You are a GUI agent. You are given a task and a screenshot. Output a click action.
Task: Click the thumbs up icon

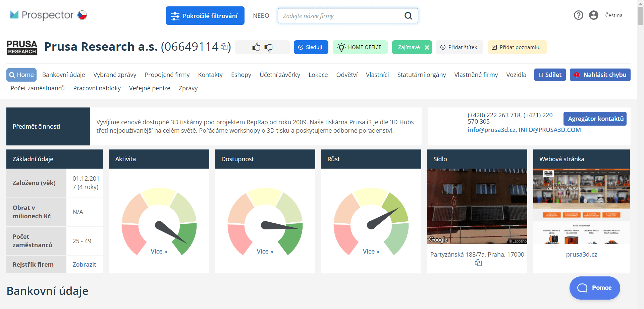point(256,47)
